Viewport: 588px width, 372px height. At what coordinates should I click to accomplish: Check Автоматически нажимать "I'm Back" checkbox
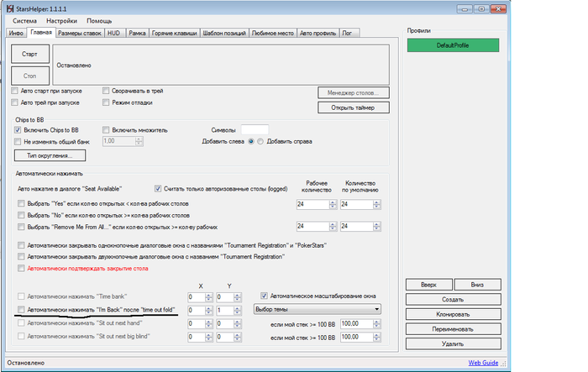pyautogui.click(x=21, y=310)
